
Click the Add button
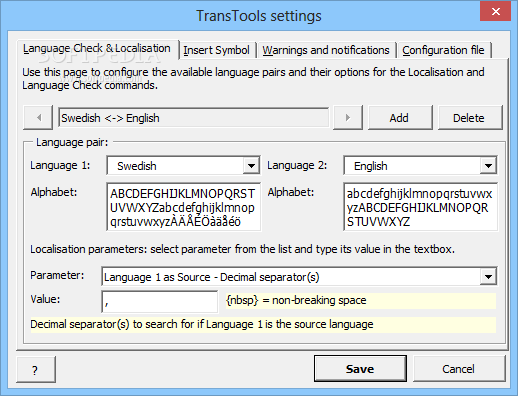pos(400,118)
